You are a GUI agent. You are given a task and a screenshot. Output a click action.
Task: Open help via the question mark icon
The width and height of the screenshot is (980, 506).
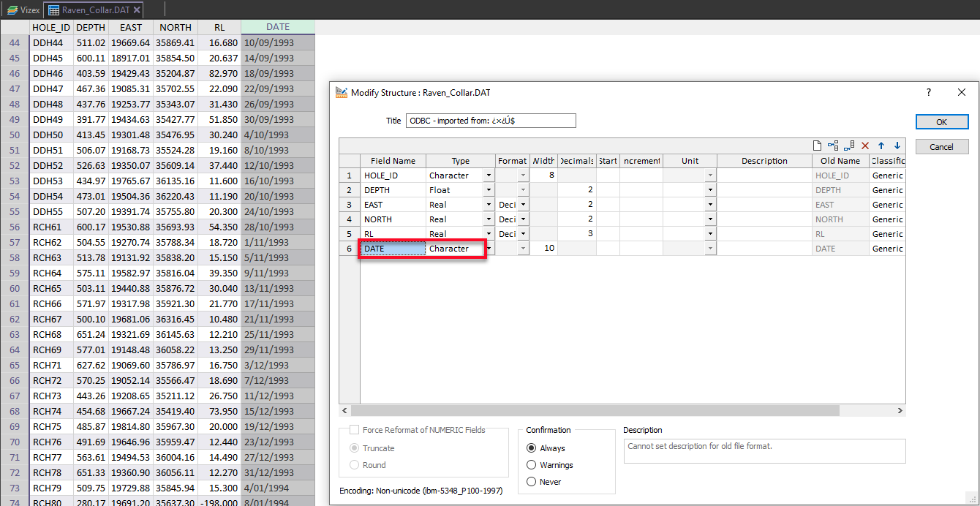[x=928, y=92]
